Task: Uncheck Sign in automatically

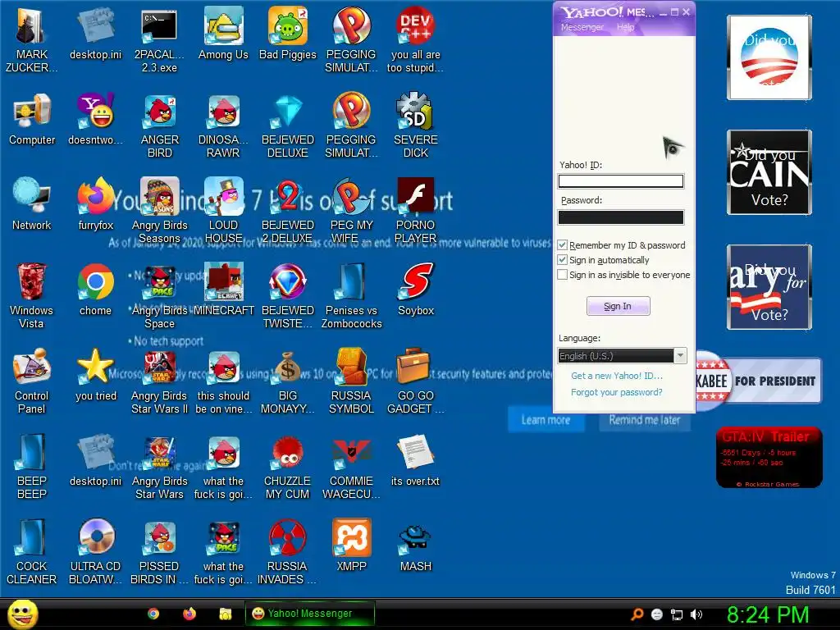Action: [563, 260]
